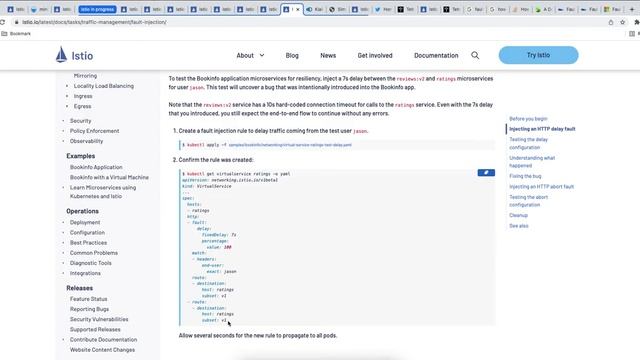640x360 pixels.
Task: Jump to the Cleanup section
Action: 518,216
